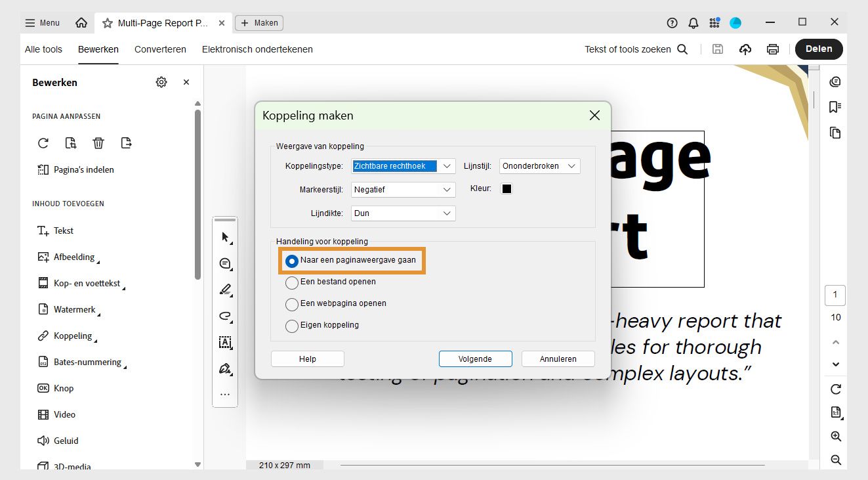Screen dimensions: 868x480
Task: Expand Kop- en voettekst submenu
Action: click(124, 288)
